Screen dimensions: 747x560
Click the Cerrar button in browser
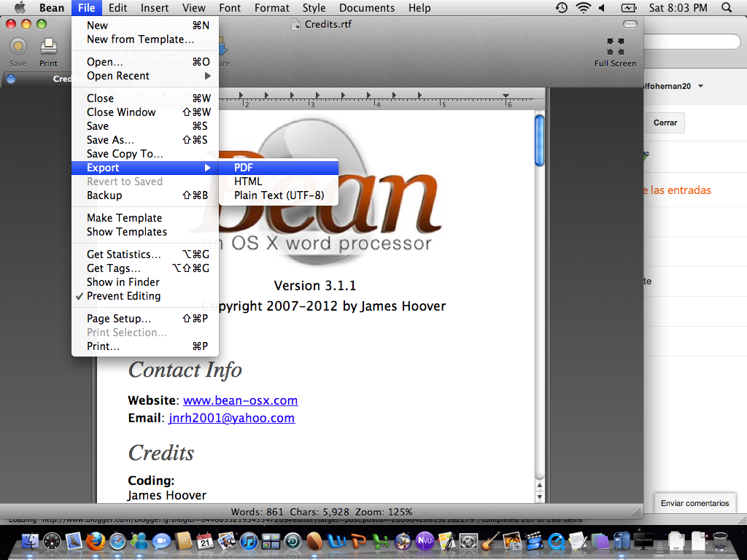pos(665,122)
